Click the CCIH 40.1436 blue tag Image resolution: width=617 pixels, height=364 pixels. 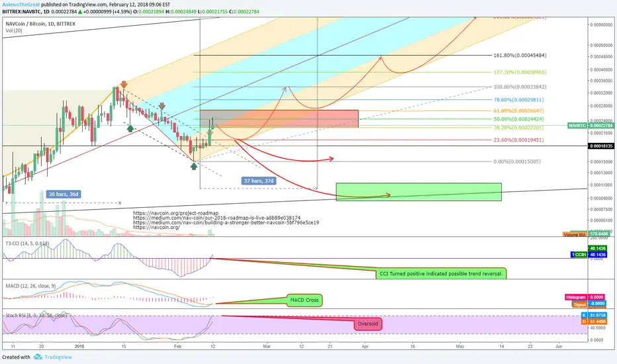tap(589, 255)
